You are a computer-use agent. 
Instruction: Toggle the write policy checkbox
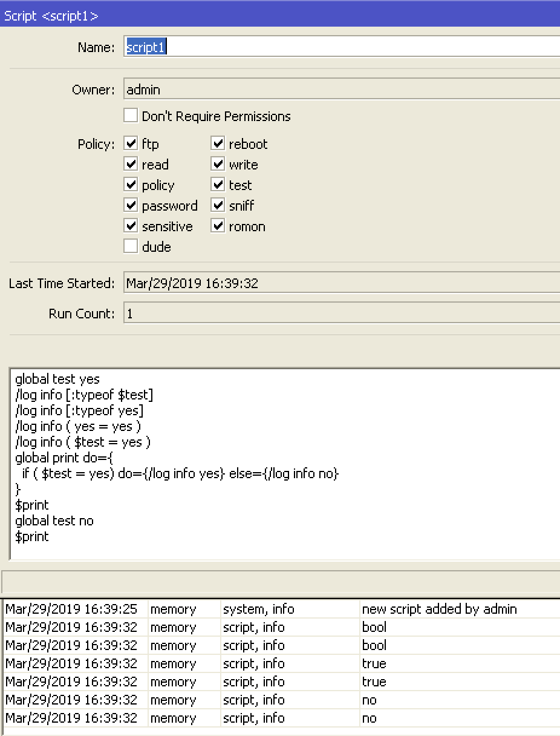coord(218,164)
